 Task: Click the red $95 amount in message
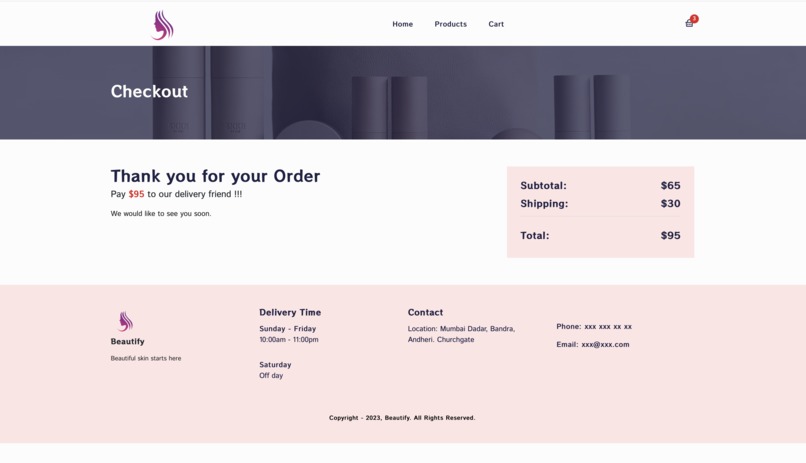(136, 194)
